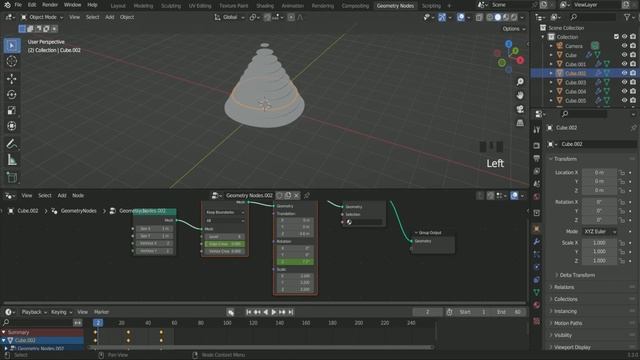
Task: Disable Cube.004 in renders
Action: 633,91
